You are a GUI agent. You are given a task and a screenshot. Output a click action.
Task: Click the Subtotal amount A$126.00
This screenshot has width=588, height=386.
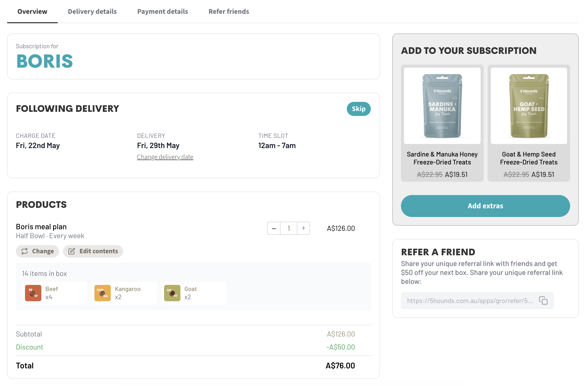(341, 334)
